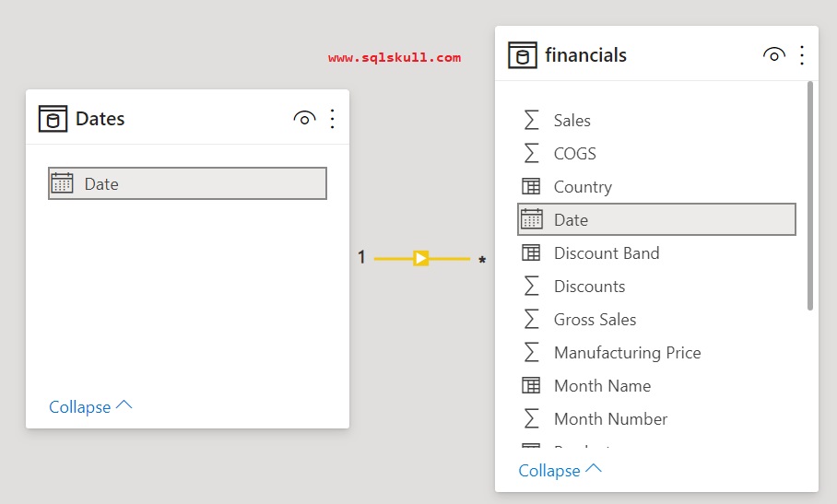Viewport: 837px width, 504px height.
Task: Click the calendar icon in Dates table
Action: coord(62,183)
